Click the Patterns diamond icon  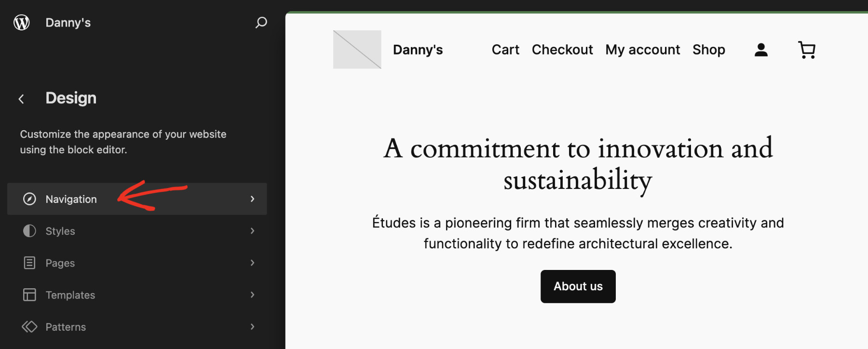point(29,326)
